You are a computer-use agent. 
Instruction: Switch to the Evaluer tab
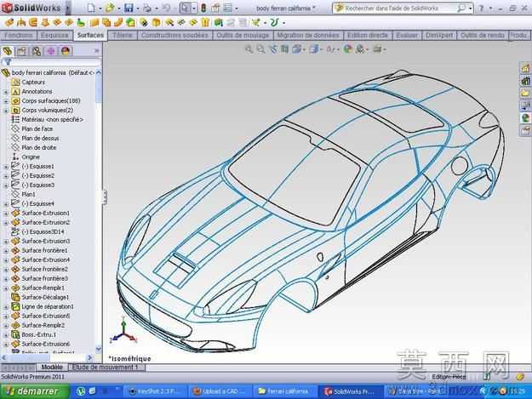point(407,35)
